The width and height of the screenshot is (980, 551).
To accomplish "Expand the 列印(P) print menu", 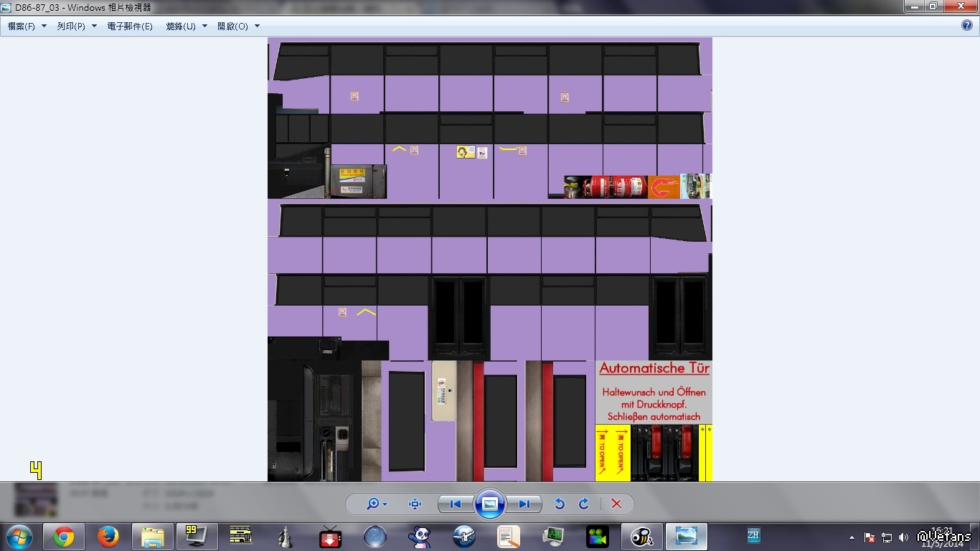I will [x=77, y=26].
